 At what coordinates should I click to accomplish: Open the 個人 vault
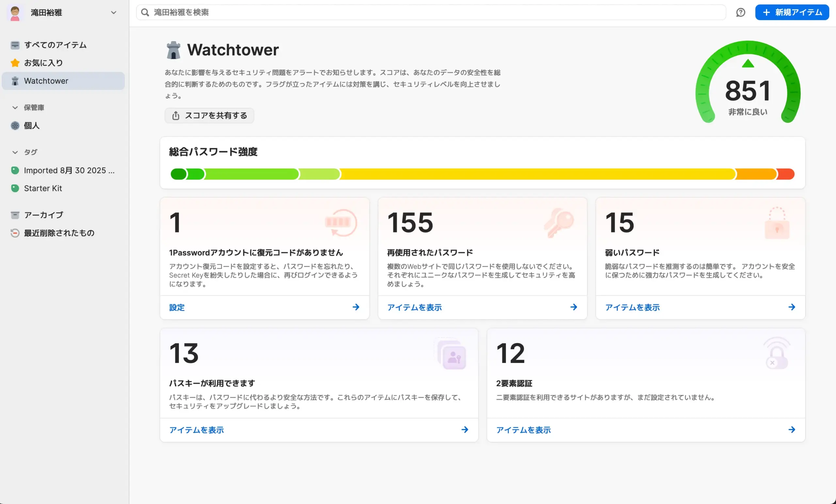coord(63,125)
